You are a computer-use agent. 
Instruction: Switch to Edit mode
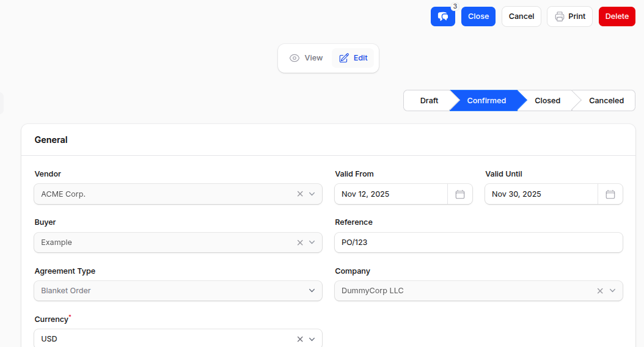[353, 58]
